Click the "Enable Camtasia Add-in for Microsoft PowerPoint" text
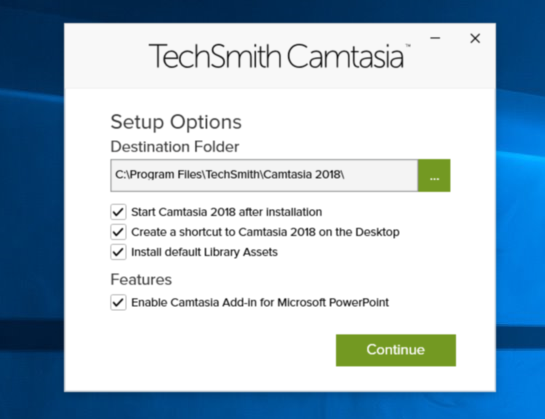 coord(260,303)
